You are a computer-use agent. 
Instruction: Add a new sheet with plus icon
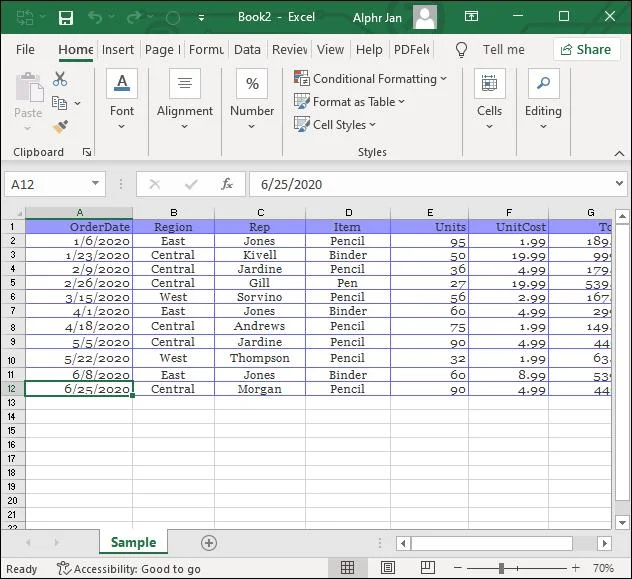[x=209, y=543]
